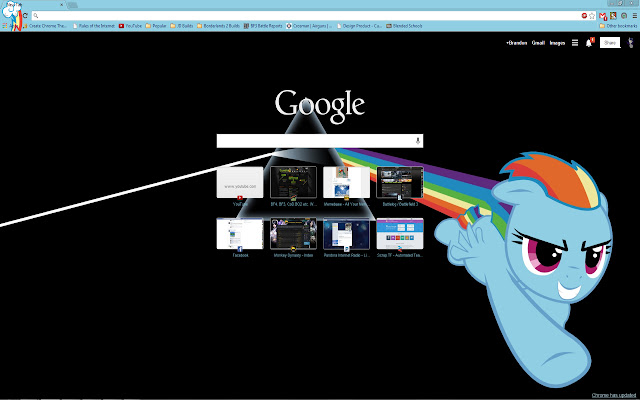Open the Gmail checker extension icon

603,16
